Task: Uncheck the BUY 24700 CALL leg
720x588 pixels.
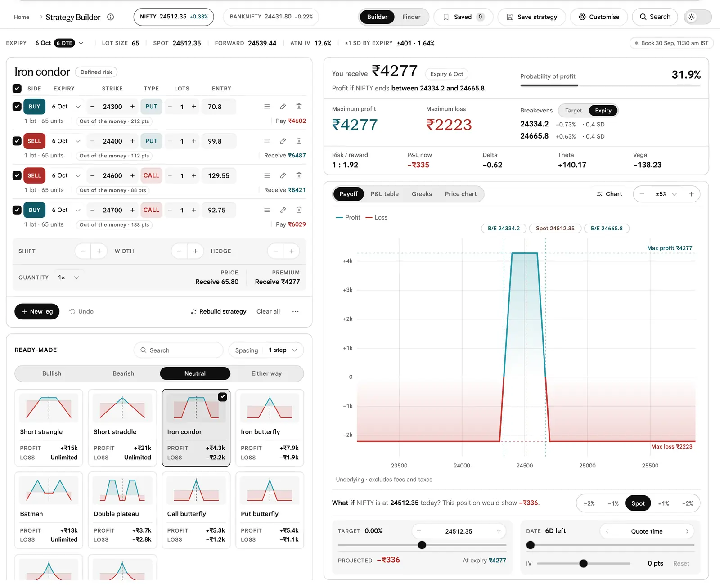Action: pyautogui.click(x=17, y=210)
